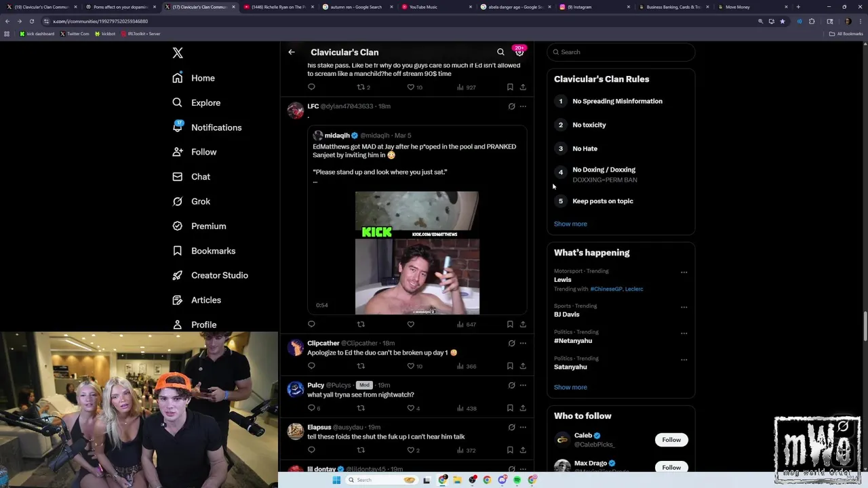The height and width of the screenshot is (488, 868).
Task: Open Grok in the X sidebar
Action: coord(191,201)
